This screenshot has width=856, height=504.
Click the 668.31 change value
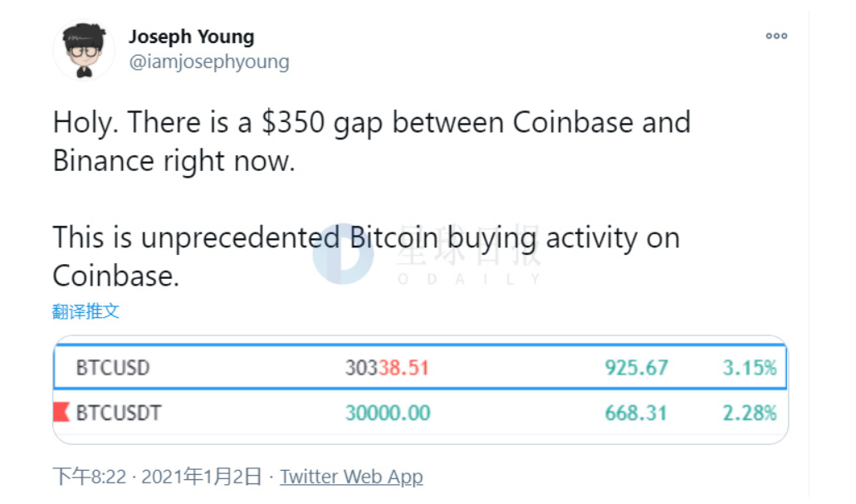[x=636, y=412]
